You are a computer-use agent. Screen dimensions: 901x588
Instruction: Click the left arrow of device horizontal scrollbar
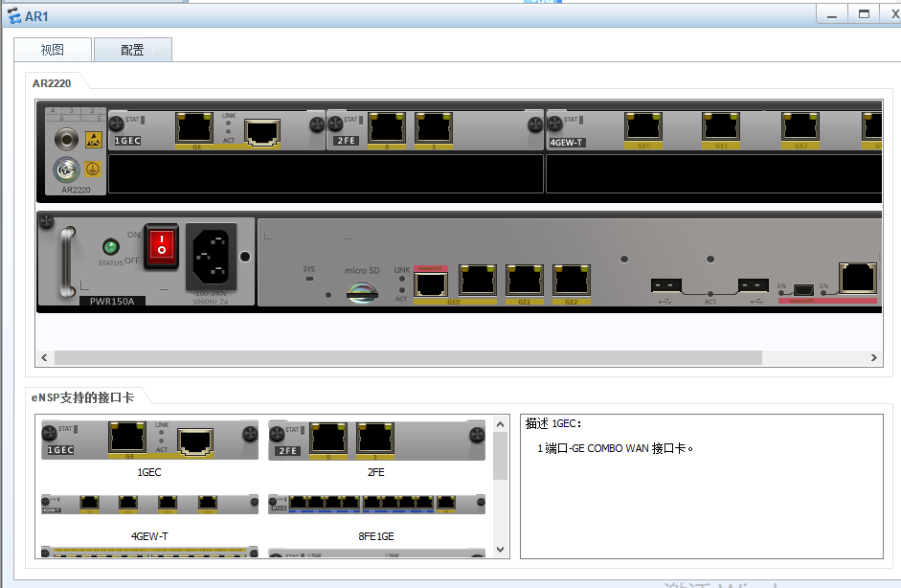point(44,357)
